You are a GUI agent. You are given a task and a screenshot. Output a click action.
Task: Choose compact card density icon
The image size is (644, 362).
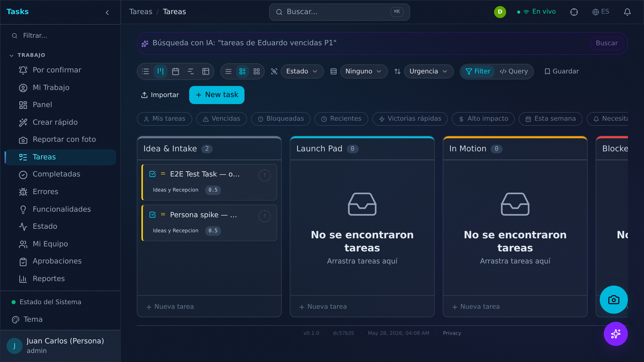pyautogui.click(x=228, y=71)
